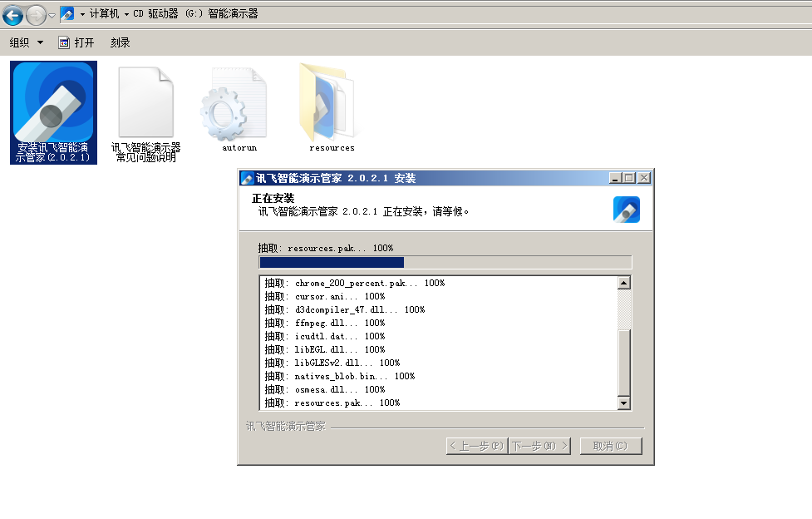Select log row osmesa.dll
This screenshot has height=519, width=812.
coord(325,389)
